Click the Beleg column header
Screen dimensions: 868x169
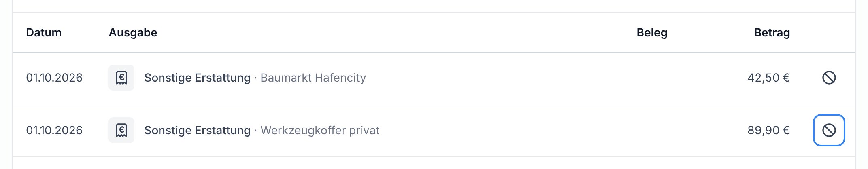(652, 32)
